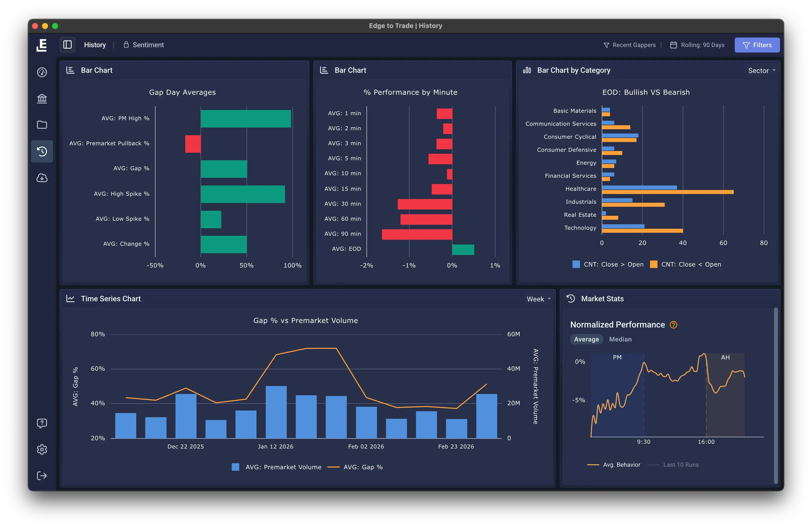Viewport: 812px width, 528px height.
Task: Open the Sector category dropdown
Action: pyautogui.click(x=761, y=70)
